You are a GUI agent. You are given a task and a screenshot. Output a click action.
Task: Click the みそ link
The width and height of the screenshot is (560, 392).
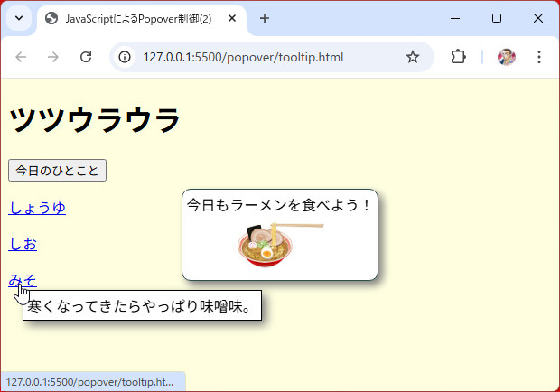pos(23,279)
